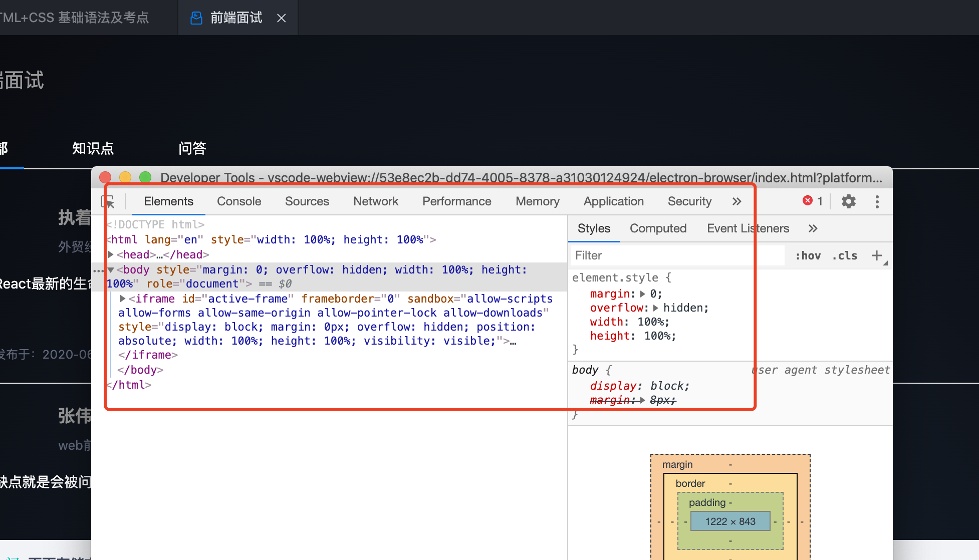The height and width of the screenshot is (560, 979).
Task: Open the Performance panel
Action: click(457, 201)
